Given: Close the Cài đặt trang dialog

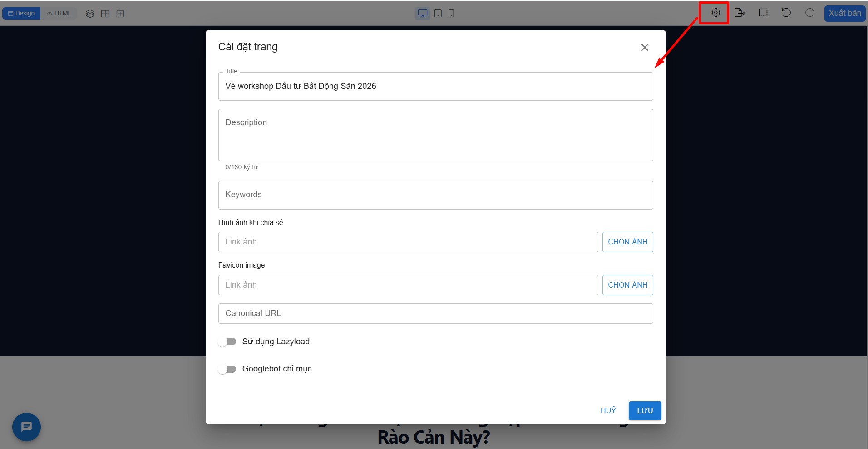Looking at the screenshot, I should 644,48.
